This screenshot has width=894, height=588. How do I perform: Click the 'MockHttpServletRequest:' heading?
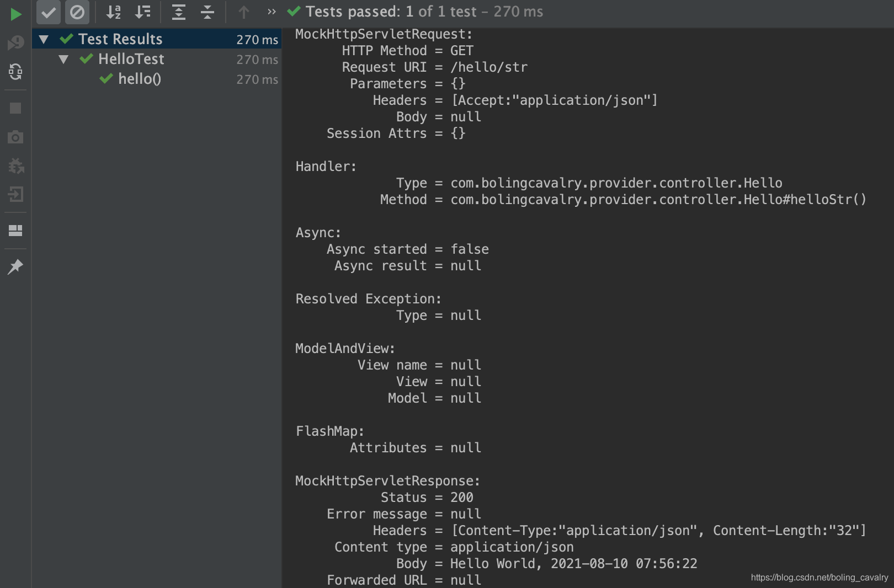(384, 34)
